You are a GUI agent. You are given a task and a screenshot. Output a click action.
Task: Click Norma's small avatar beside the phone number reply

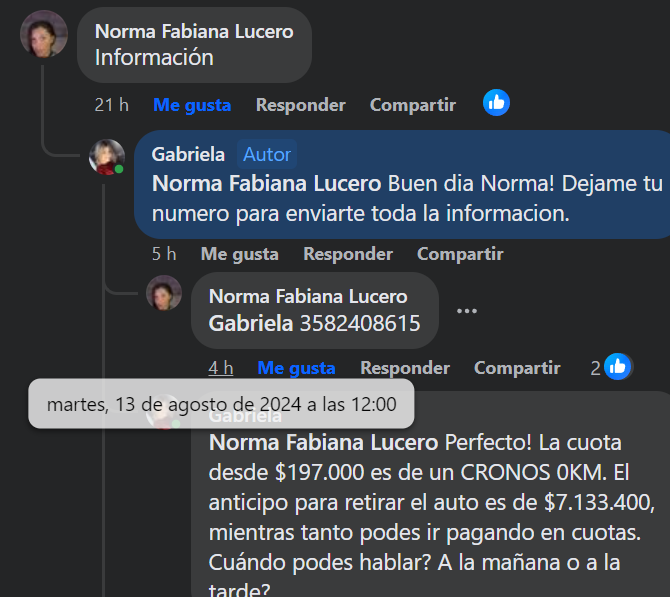(x=163, y=294)
